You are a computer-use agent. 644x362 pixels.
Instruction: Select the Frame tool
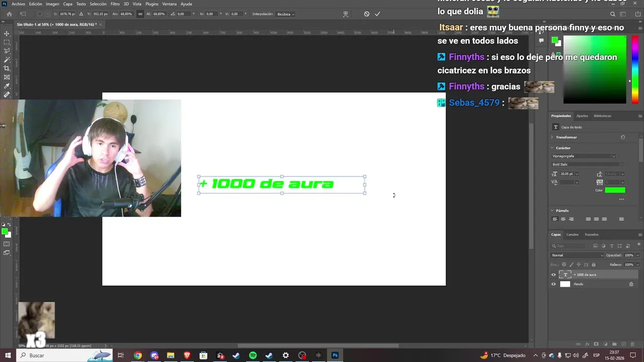point(7,77)
